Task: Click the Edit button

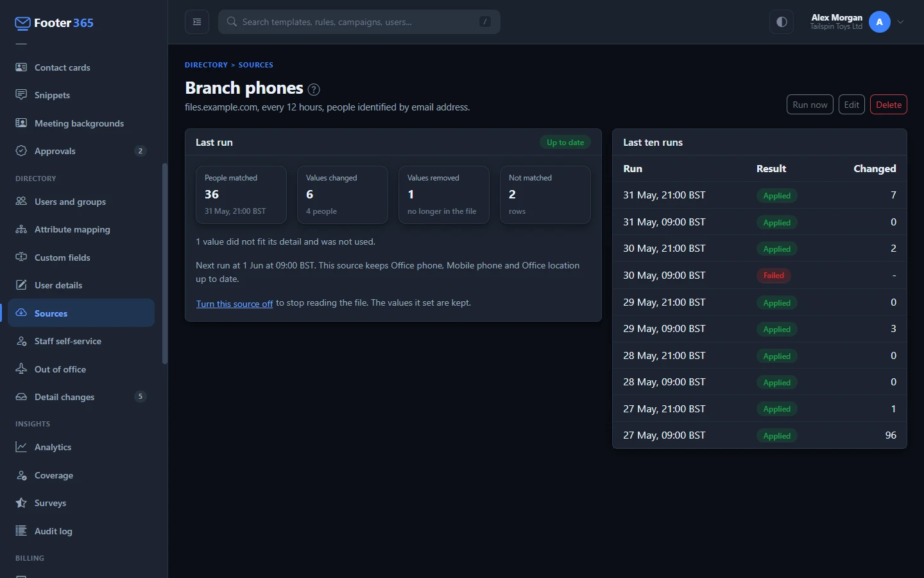Action: point(851,105)
